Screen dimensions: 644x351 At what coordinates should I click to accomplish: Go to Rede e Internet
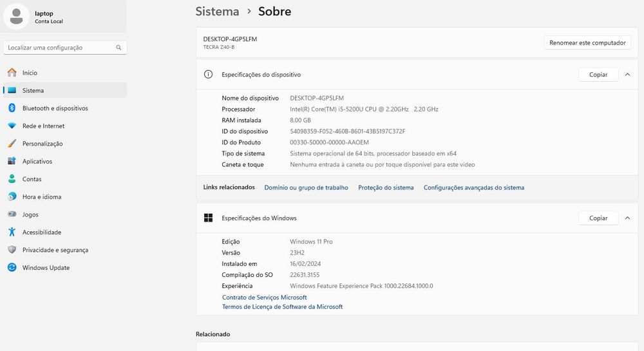pyautogui.click(x=65, y=126)
